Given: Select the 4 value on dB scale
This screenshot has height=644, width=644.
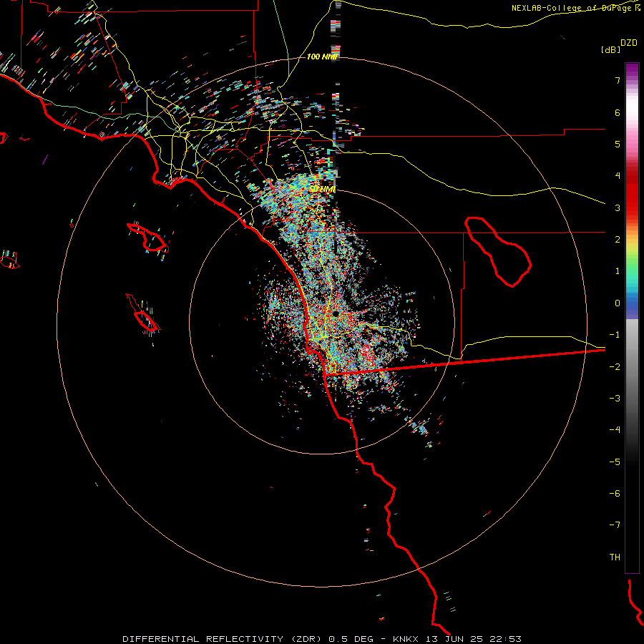Looking at the screenshot, I should point(618,176).
